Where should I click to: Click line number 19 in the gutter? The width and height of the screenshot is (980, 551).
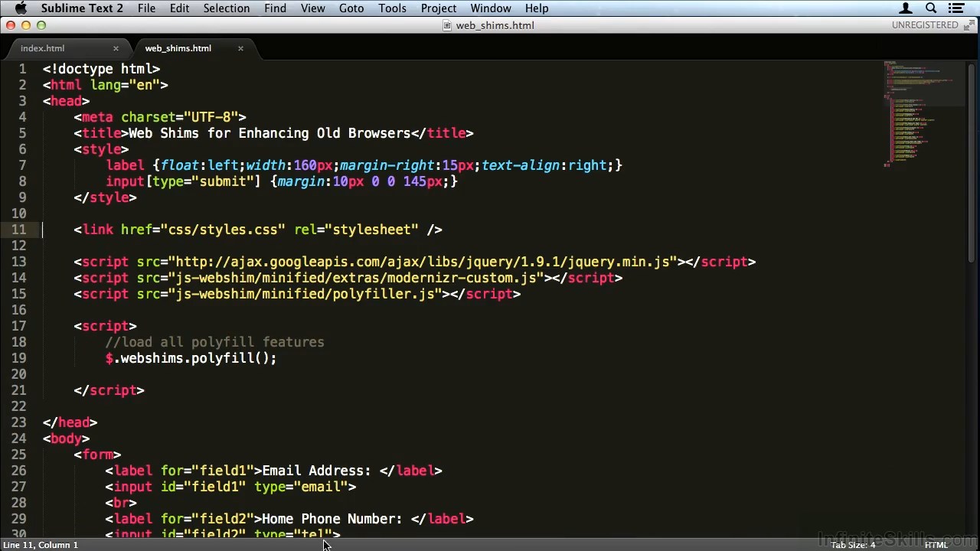pyautogui.click(x=18, y=358)
